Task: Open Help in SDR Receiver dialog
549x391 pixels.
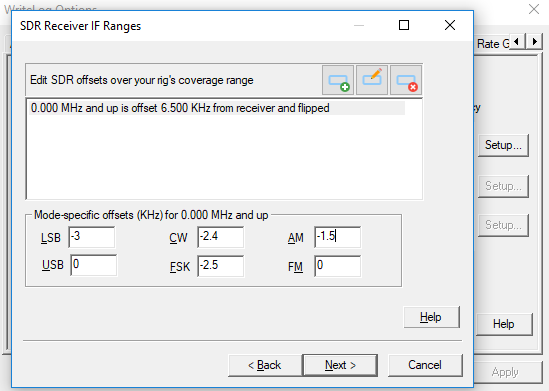Action: (431, 317)
